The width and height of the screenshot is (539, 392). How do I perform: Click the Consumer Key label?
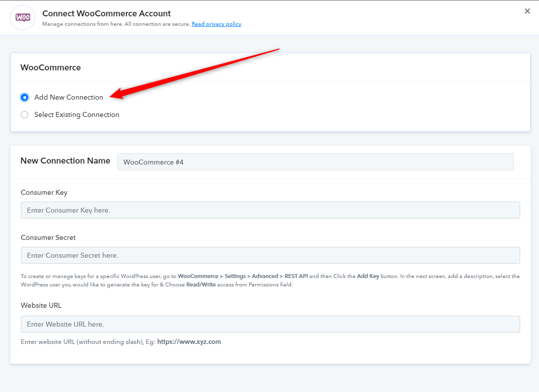pos(44,193)
